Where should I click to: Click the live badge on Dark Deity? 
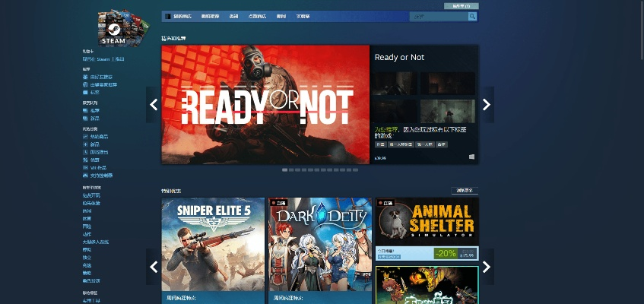[278, 202]
